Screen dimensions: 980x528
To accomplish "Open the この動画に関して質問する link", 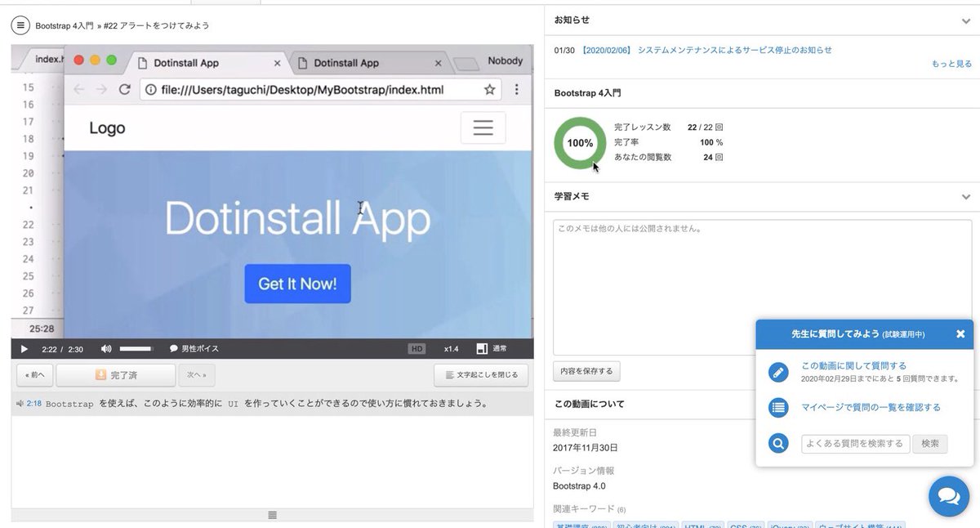I will [x=853, y=366].
